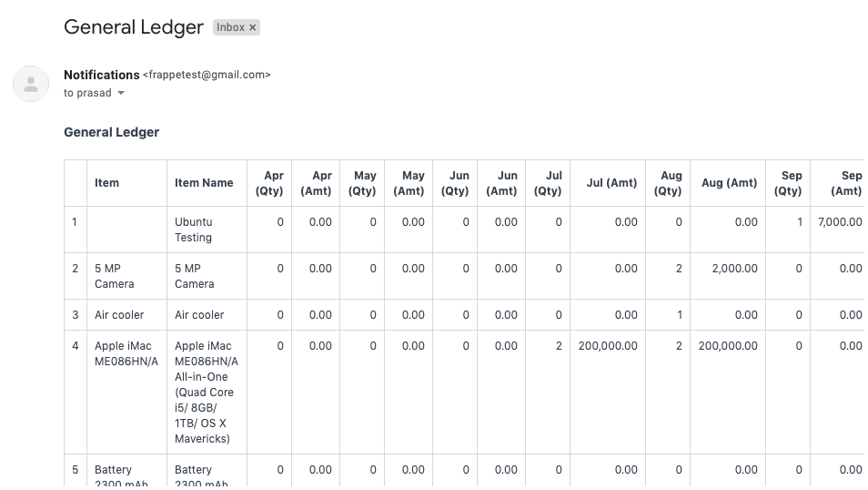The height and width of the screenshot is (490, 868).
Task: Select the 200,000.00 Jul amount cell
Action: pos(608,346)
